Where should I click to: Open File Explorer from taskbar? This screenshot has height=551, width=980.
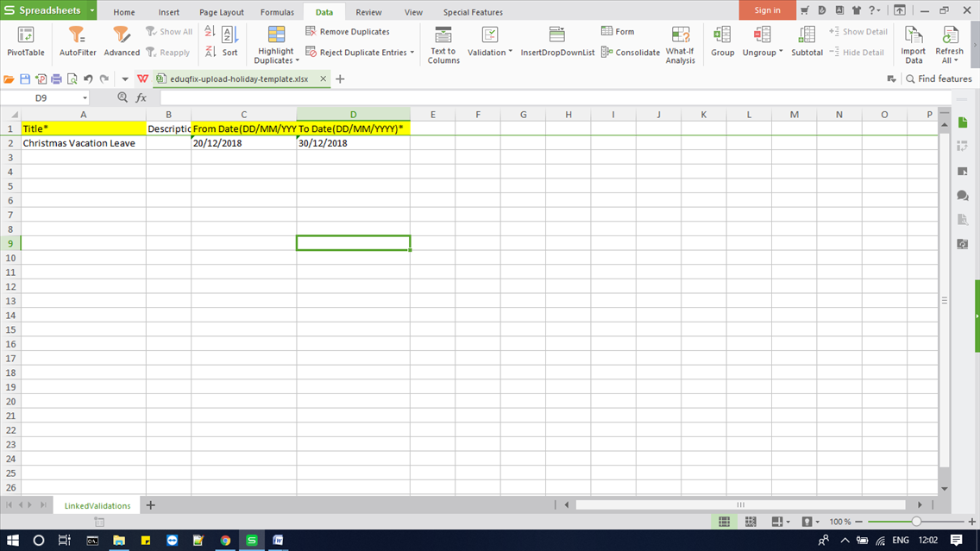pyautogui.click(x=119, y=541)
